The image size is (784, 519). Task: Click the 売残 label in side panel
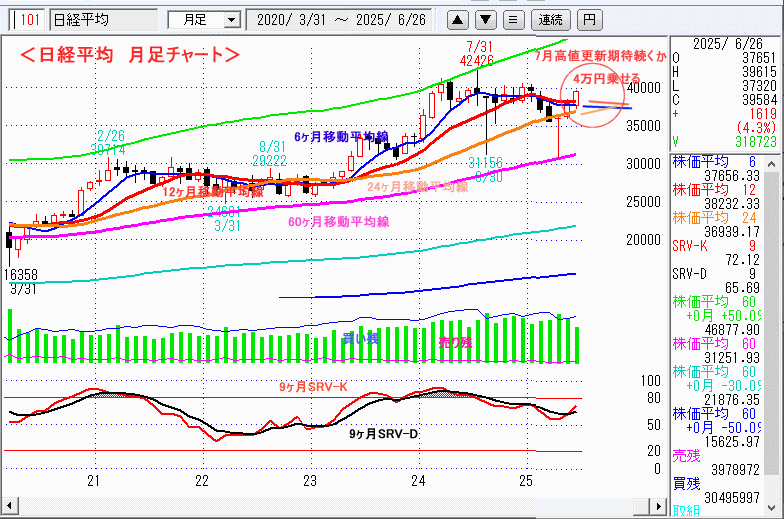(686, 456)
